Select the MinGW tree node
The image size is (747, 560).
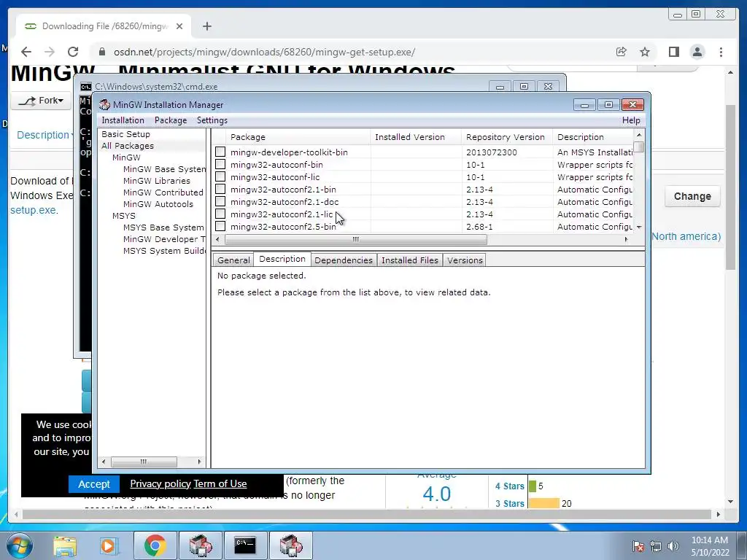click(126, 157)
